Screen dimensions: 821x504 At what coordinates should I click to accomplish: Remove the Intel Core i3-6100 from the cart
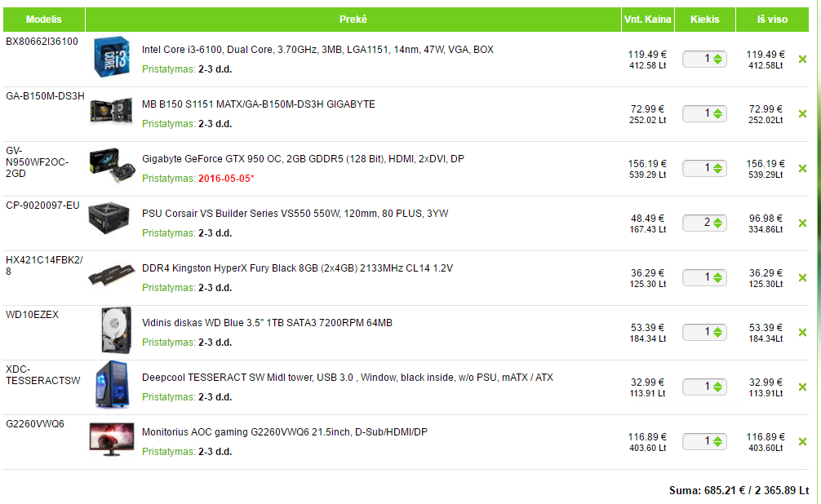(802, 60)
